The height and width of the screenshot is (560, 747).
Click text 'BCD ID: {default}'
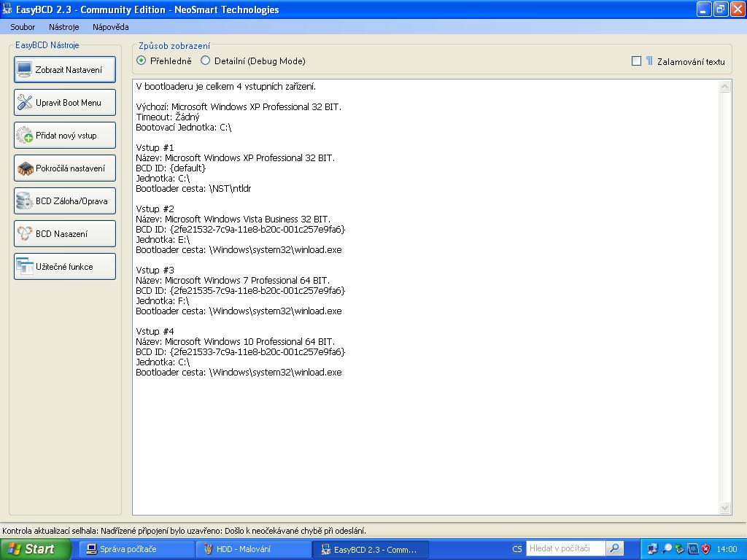pos(171,168)
